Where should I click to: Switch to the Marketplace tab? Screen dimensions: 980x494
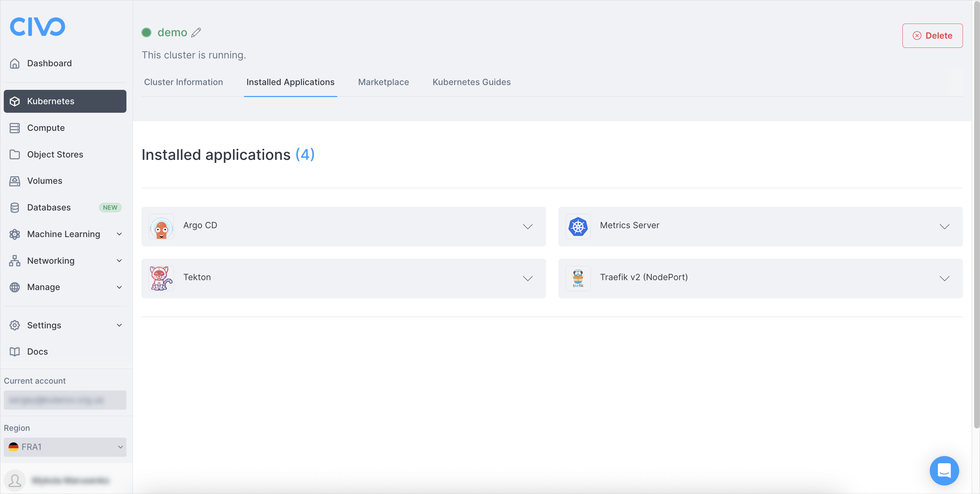(383, 81)
